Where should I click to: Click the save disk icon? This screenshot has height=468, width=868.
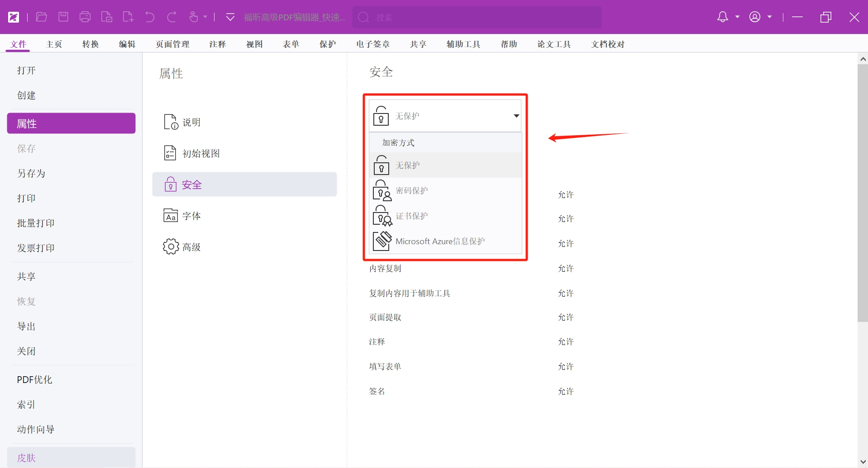63,17
